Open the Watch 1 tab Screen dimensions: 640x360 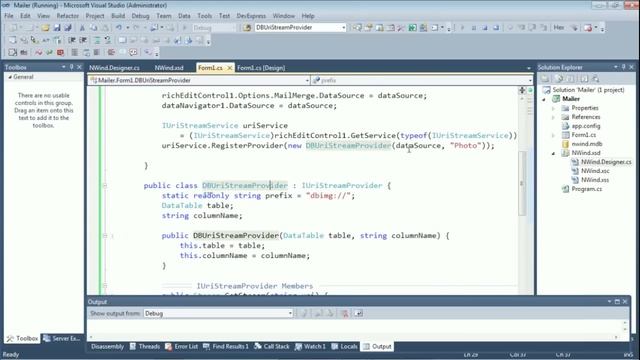pyautogui.click(x=310, y=347)
